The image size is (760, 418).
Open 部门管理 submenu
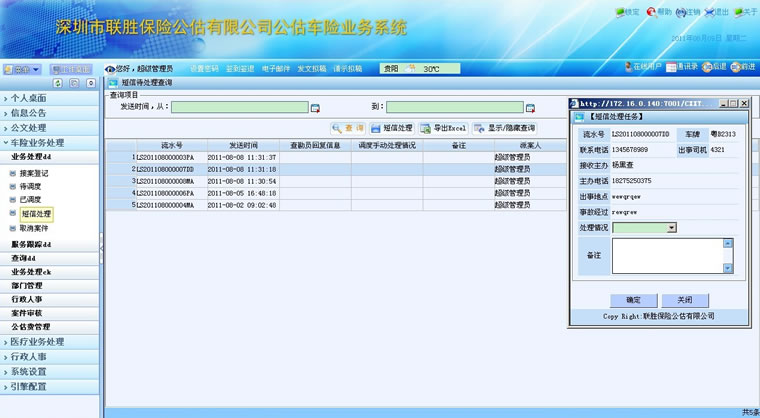coord(49,286)
